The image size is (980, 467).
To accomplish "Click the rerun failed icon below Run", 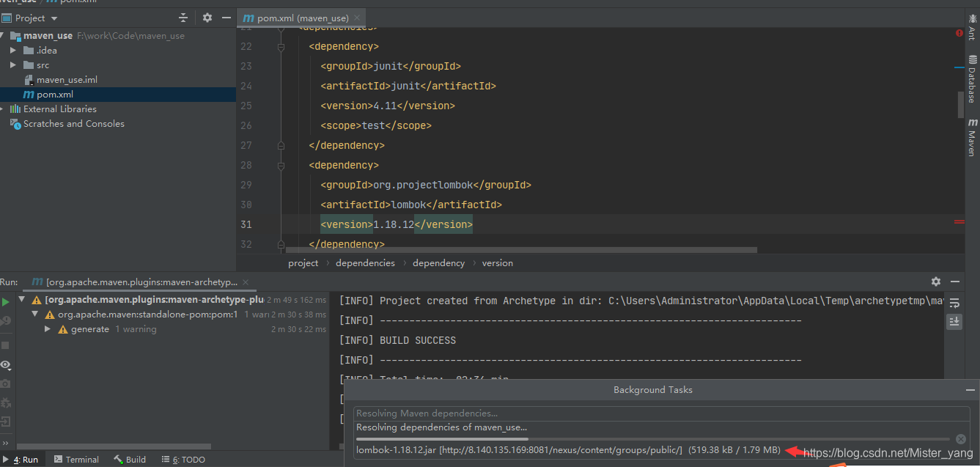I will pyautogui.click(x=5, y=320).
